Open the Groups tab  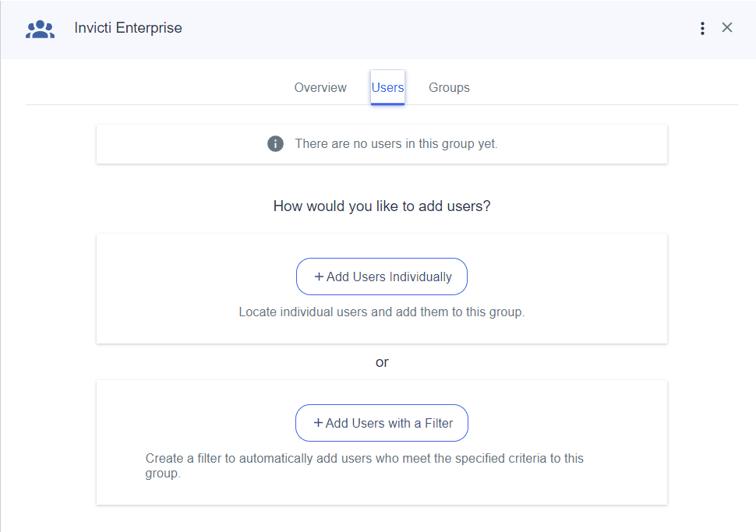[449, 87]
